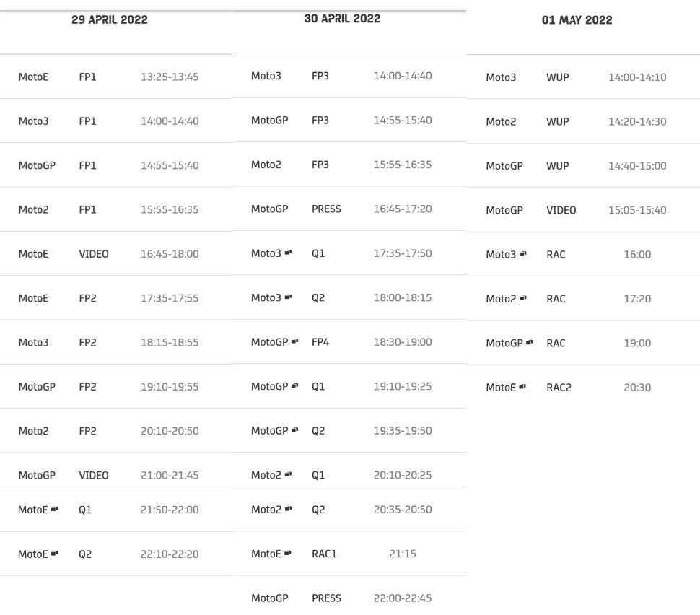Click the icon beside Moto3 RAC
The width and height of the screenshot is (700, 615).
click(x=523, y=254)
